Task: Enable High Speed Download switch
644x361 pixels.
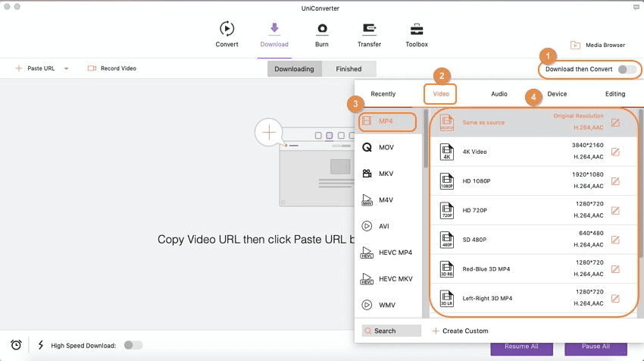Action: click(133, 345)
